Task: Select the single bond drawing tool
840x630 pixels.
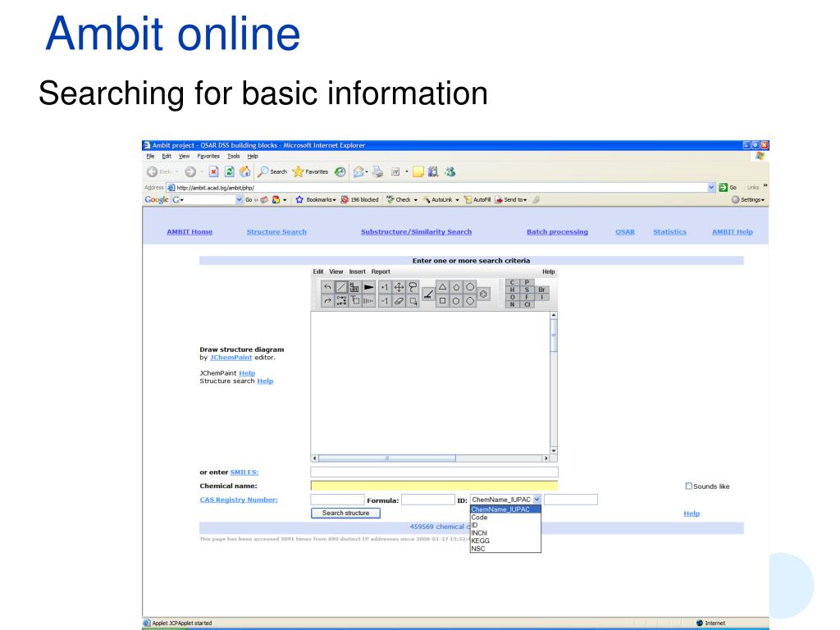Action: 340,287
